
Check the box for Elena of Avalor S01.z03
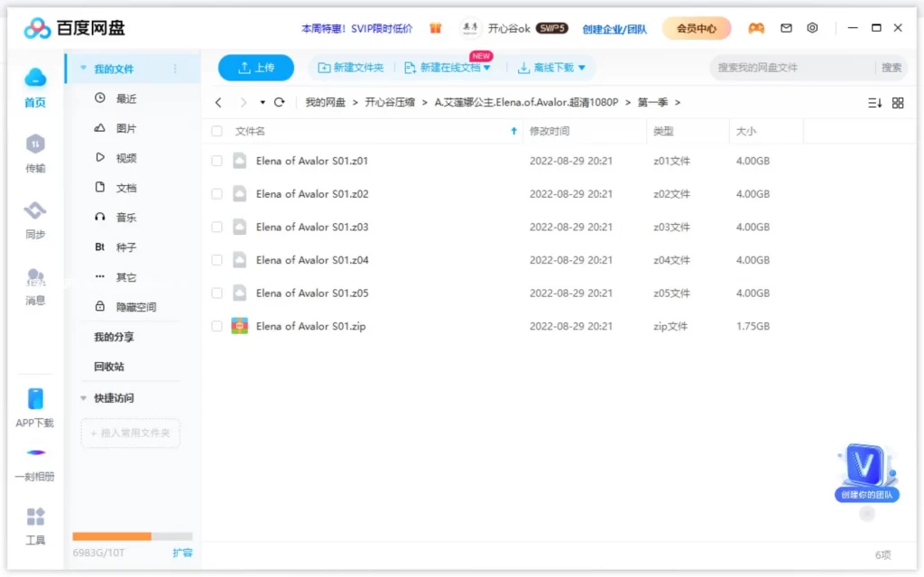click(217, 227)
